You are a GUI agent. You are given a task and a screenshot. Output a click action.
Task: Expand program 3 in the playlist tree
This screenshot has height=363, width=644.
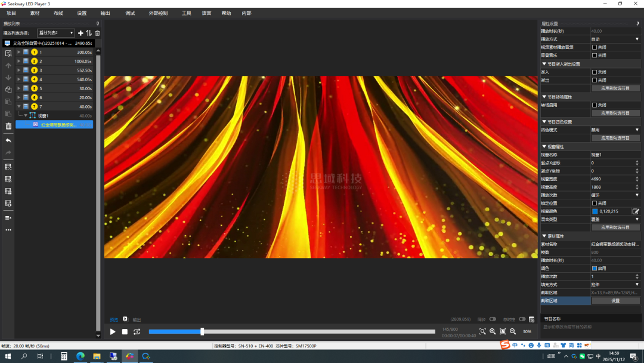19,70
